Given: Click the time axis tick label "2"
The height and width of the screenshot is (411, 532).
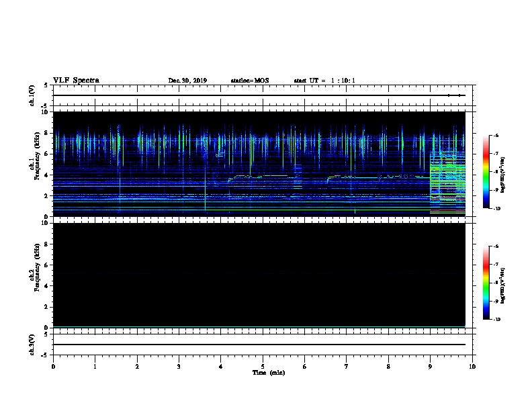Looking at the screenshot, I should (137, 367).
